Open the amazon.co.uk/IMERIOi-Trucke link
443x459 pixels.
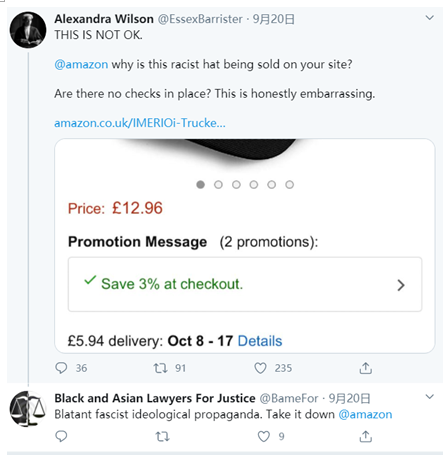click(140, 123)
